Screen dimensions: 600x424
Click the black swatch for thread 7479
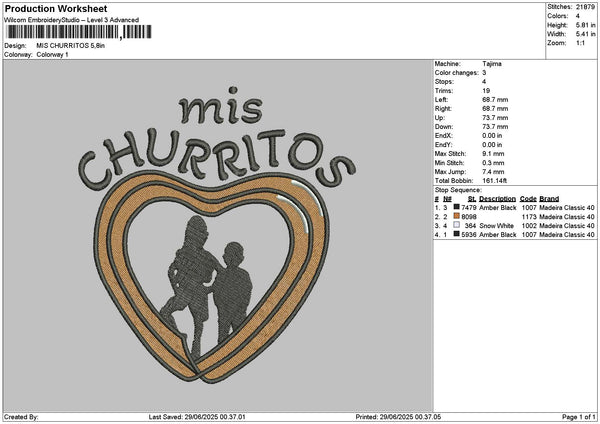(x=457, y=207)
